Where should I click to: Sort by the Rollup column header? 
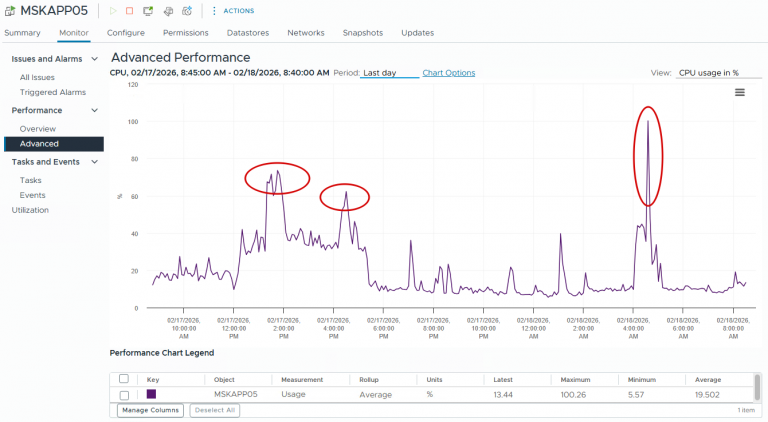tap(369, 379)
